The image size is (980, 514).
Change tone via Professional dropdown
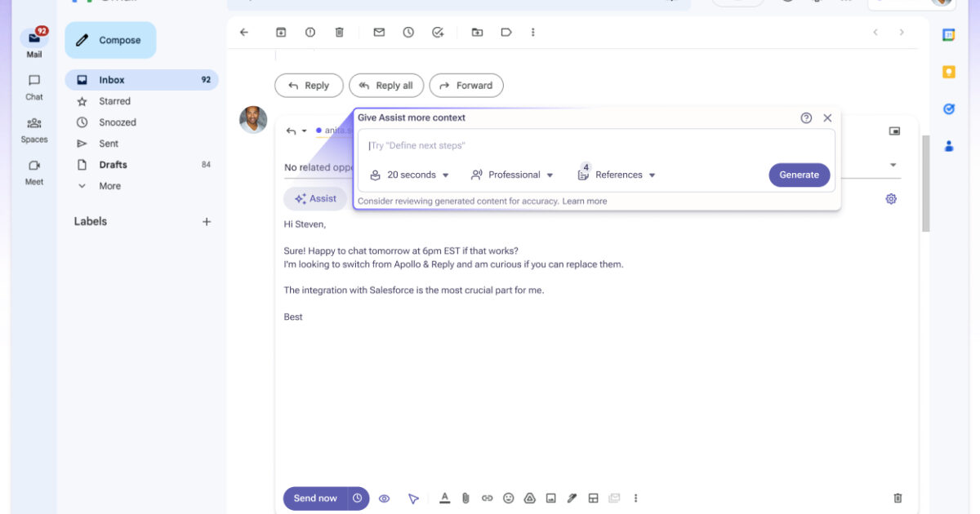pyautogui.click(x=512, y=175)
